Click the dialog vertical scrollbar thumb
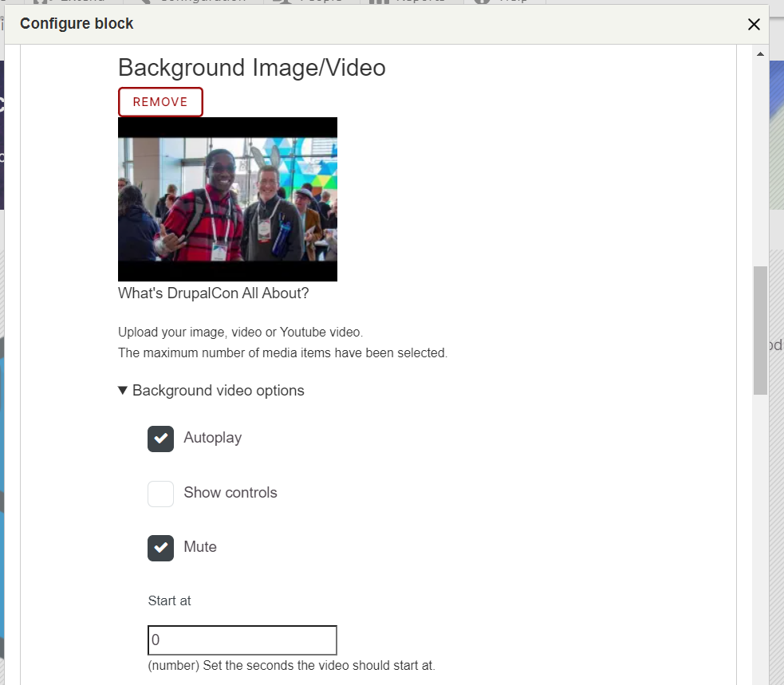Screen dimensions: 784x685 point(760,330)
